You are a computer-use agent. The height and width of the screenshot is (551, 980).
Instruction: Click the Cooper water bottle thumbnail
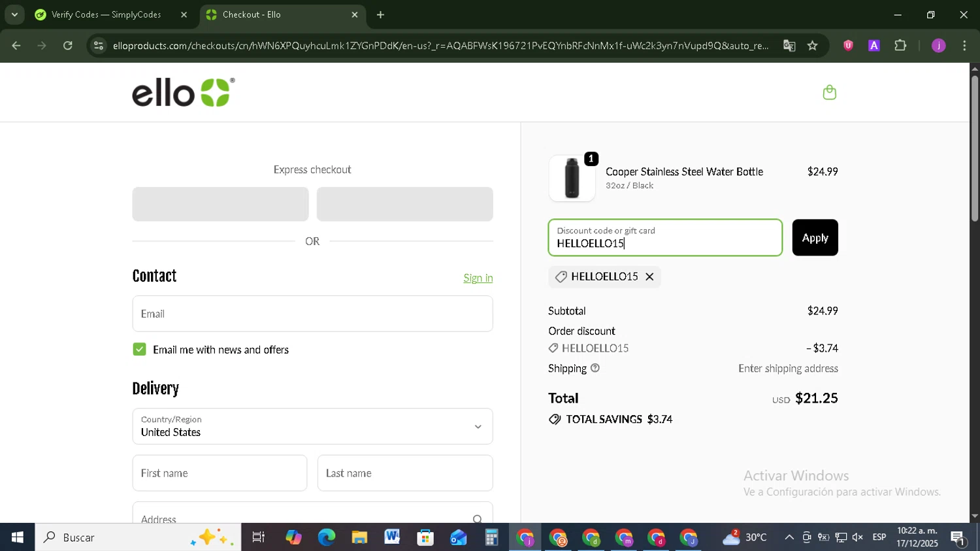point(572,178)
